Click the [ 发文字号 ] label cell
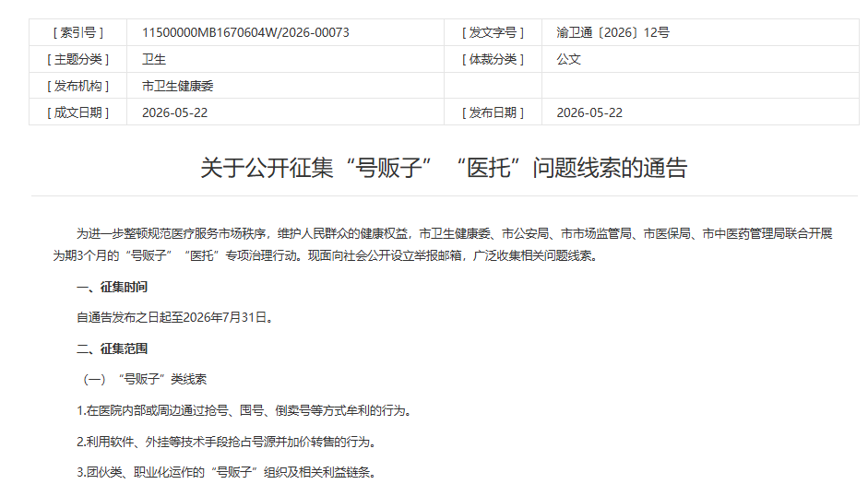Image resolution: width=868 pixels, height=496 pixels. tap(493, 32)
